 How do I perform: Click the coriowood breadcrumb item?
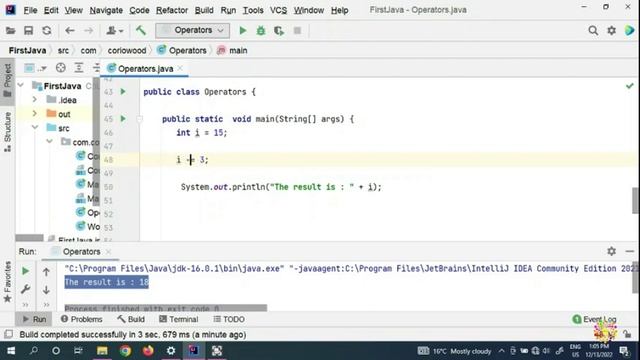[127, 51]
